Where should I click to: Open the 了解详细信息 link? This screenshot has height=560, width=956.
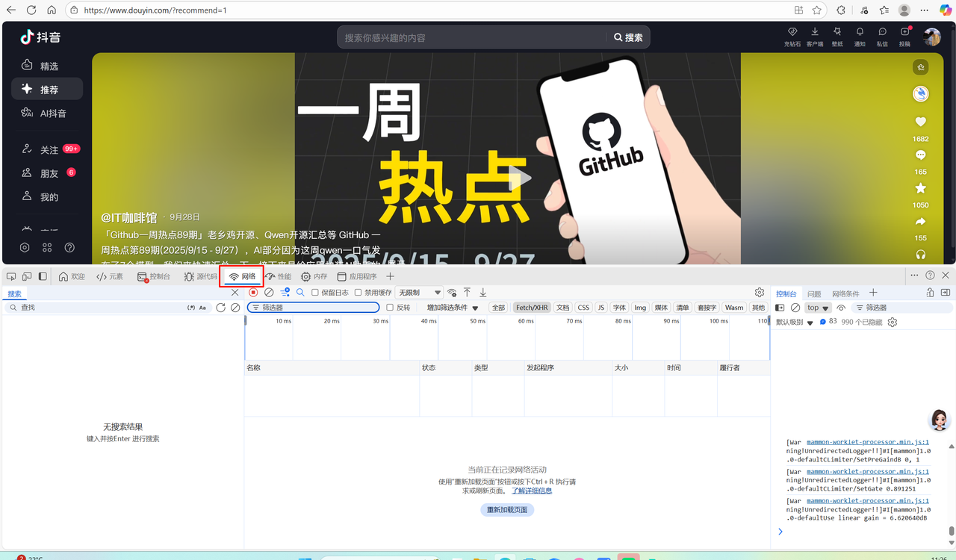(x=532, y=491)
